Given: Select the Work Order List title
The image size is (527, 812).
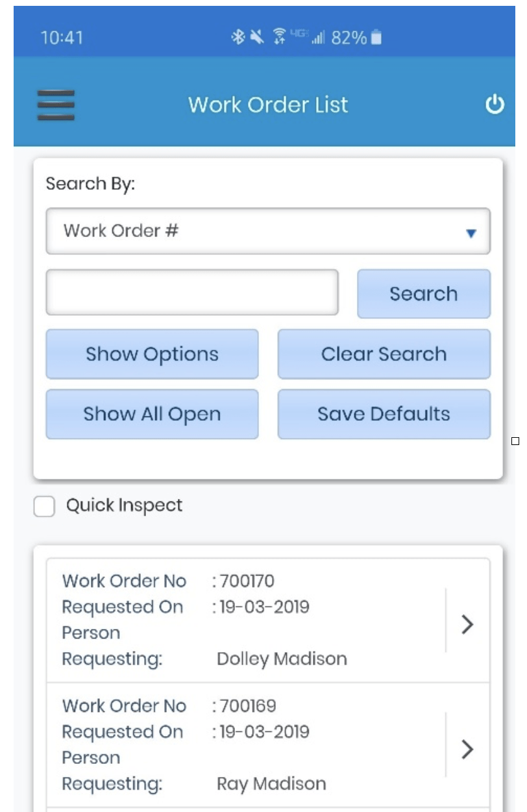Looking at the screenshot, I should click(x=268, y=104).
